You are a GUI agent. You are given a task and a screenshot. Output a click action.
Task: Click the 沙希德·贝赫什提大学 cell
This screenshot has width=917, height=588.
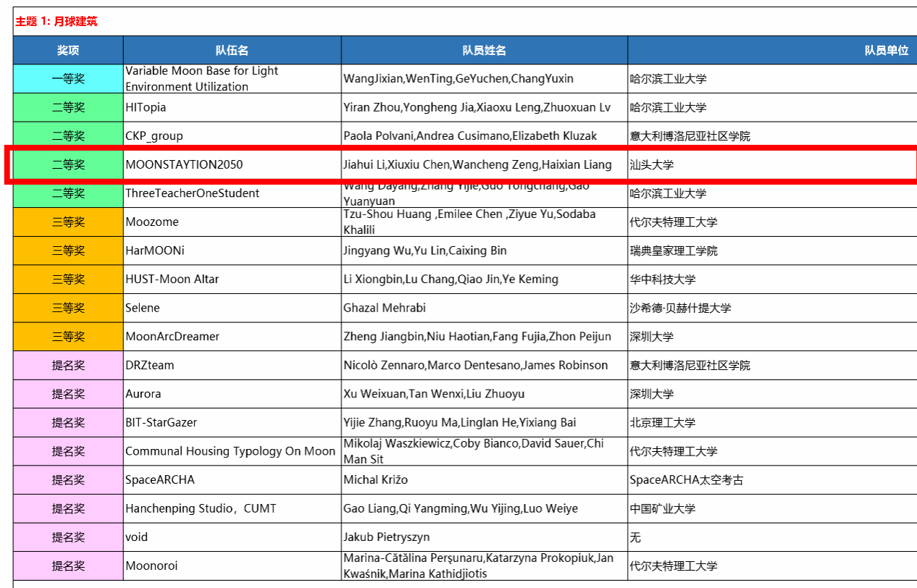pos(681,308)
